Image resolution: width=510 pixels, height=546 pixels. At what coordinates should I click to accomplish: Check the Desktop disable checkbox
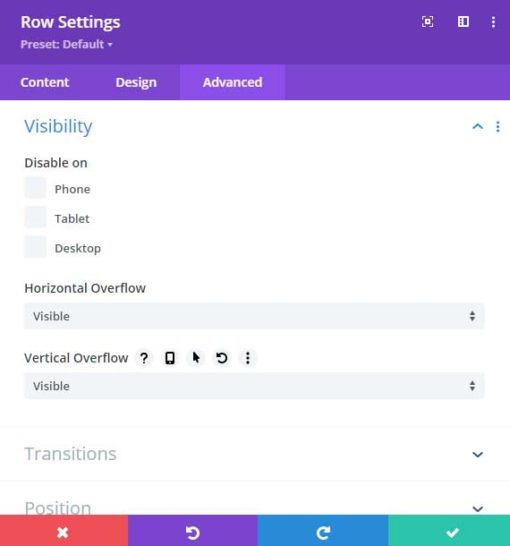pos(35,247)
